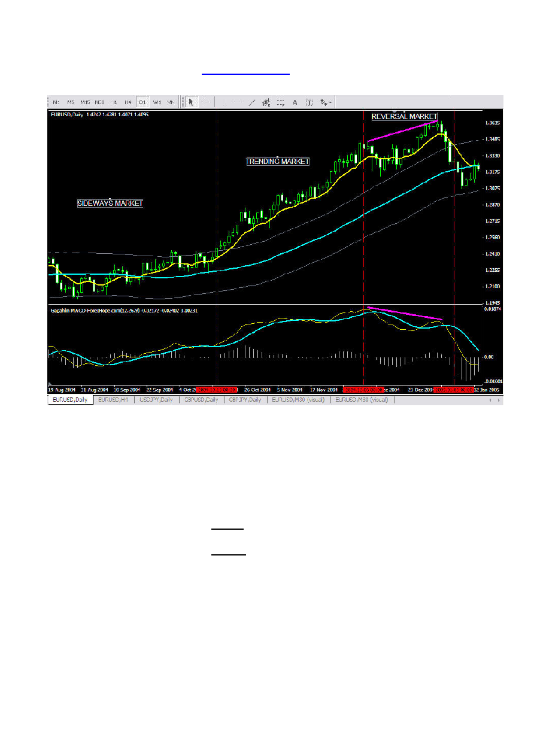534x756 pixels.
Task: Click the 1.1945 price axis label
Action: pyautogui.click(x=493, y=303)
